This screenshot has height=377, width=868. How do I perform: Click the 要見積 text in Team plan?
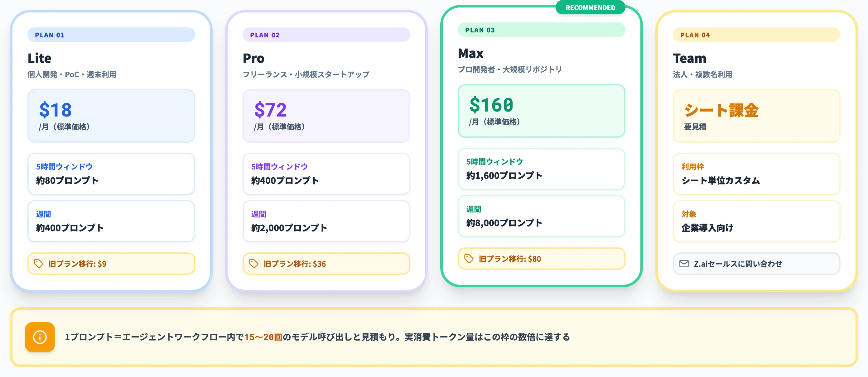click(695, 127)
